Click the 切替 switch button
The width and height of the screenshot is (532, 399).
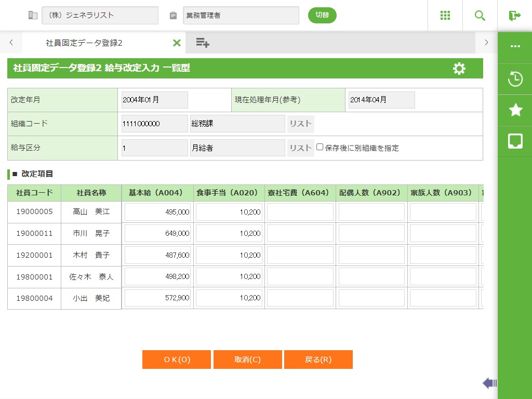[322, 15]
